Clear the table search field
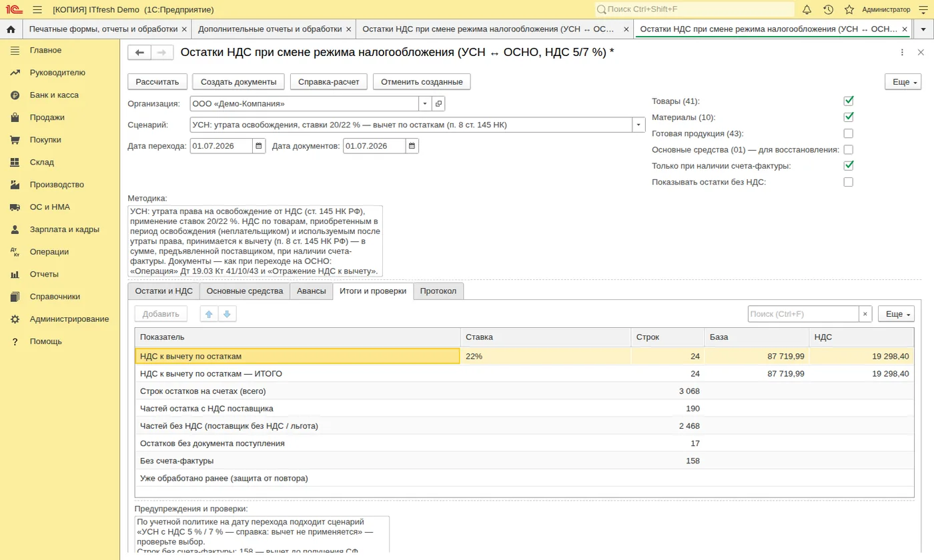934x560 pixels. [x=865, y=314]
